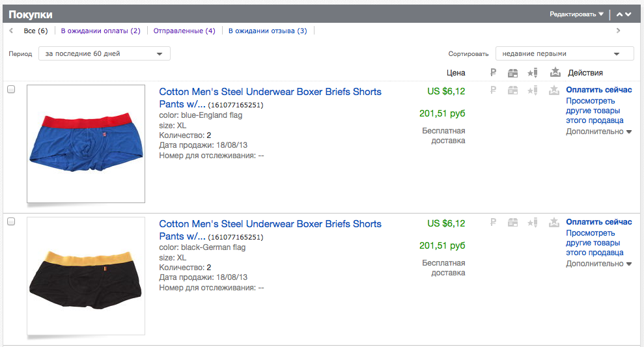Screen dimensions: 644x347
Task: Collapse Покупки panel with up arrow
Action: [619, 14]
